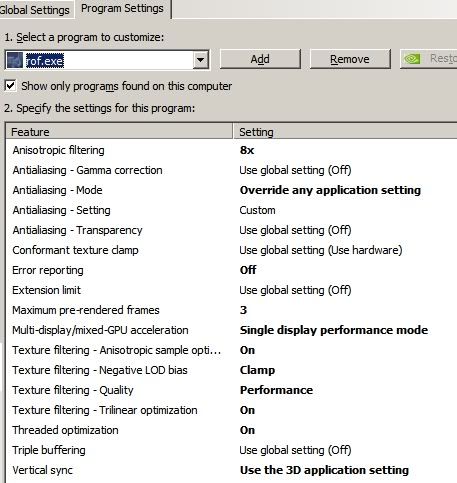Click the Custom antialiasing setting value

257,210
